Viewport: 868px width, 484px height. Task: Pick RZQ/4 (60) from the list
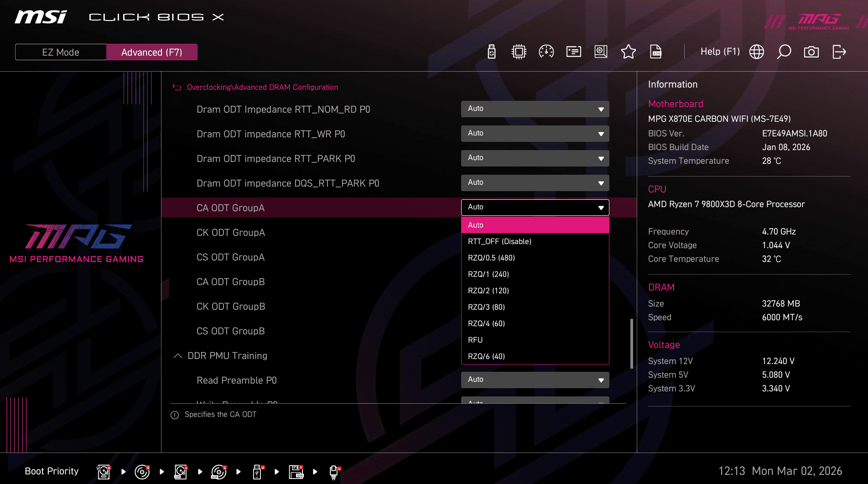[535, 323]
